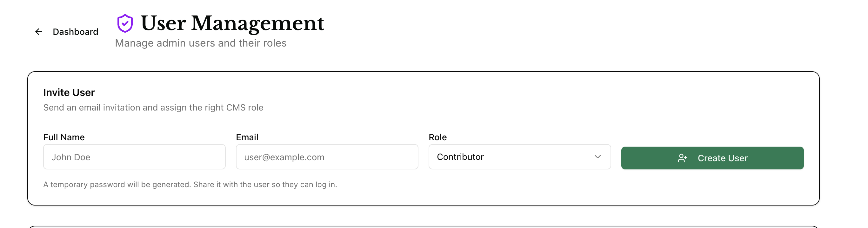Click the chevron arrow in Role selector
This screenshot has height=228, width=868.
(x=598, y=157)
